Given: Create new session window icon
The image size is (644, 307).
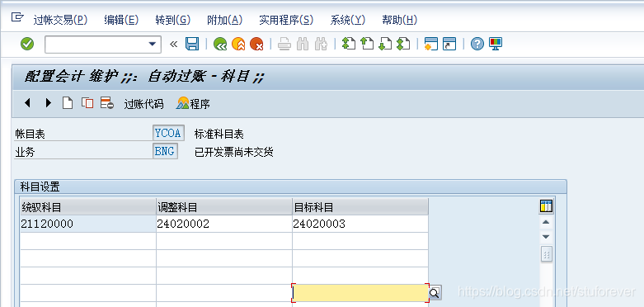Looking at the screenshot, I should 430,44.
